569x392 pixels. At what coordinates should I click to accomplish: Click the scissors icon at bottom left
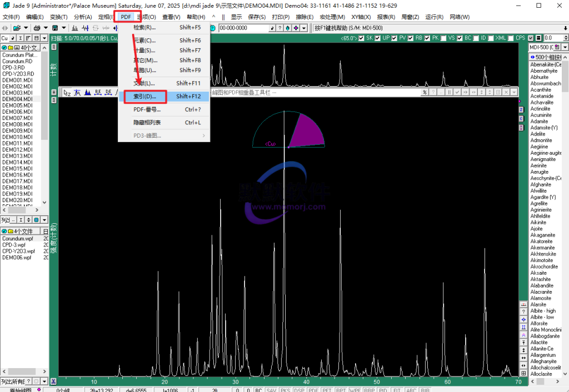coord(53,381)
